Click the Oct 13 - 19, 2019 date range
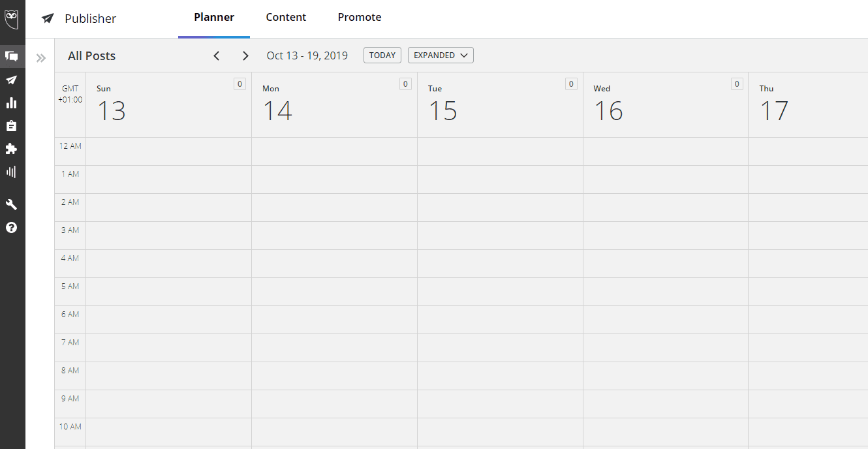868x449 pixels. coord(307,55)
